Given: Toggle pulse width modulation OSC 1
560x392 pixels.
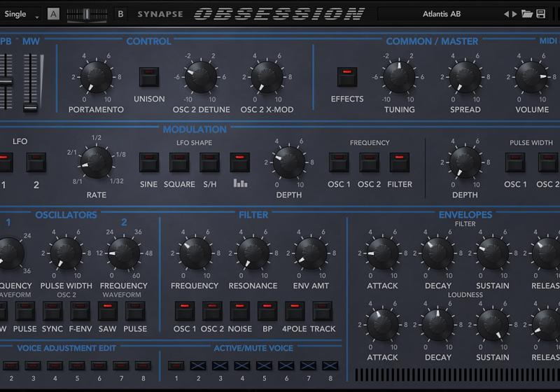Looking at the screenshot, I should 515,162.
